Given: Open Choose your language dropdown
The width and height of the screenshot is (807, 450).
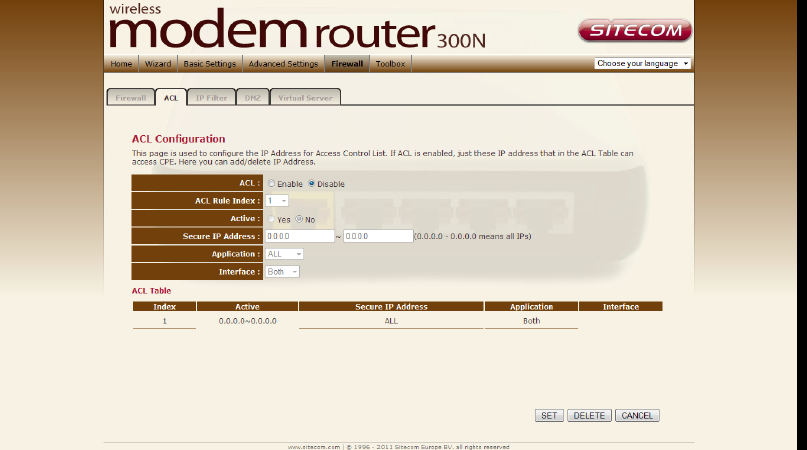Looking at the screenshot, I should point(642,63).
